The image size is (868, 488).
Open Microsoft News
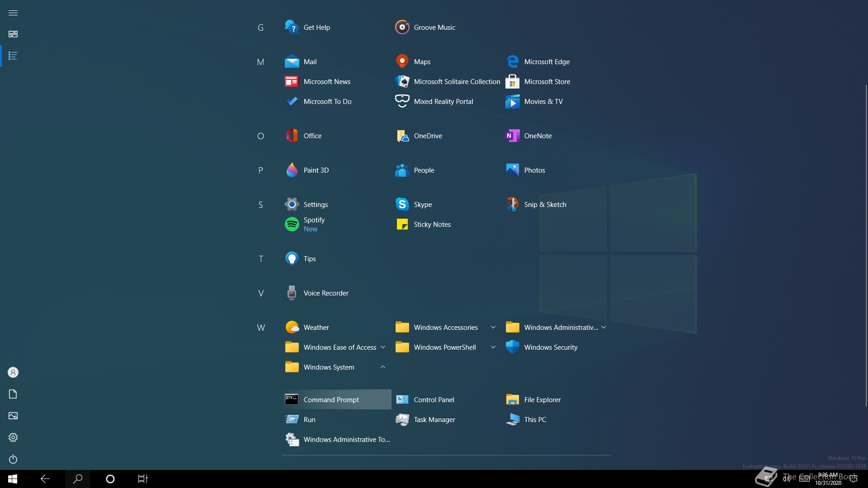pos(336,81)
